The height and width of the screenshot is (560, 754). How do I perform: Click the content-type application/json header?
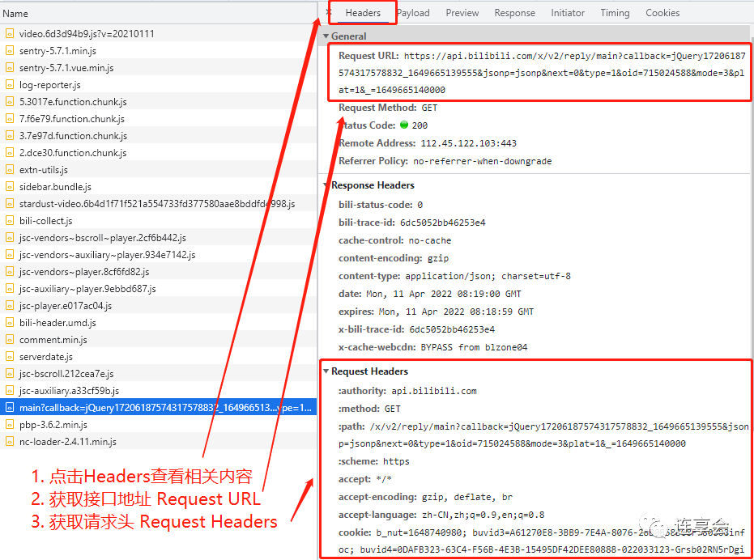454,276
